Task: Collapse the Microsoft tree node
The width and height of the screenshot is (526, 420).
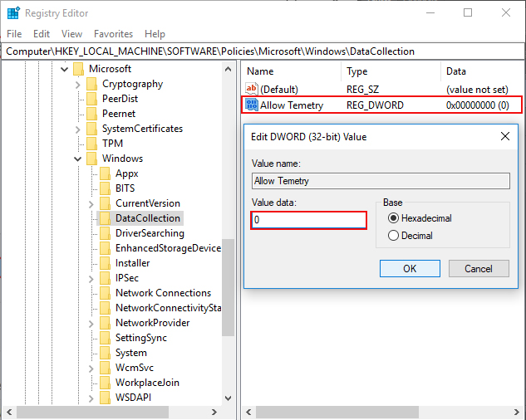Action: point(65,70)
